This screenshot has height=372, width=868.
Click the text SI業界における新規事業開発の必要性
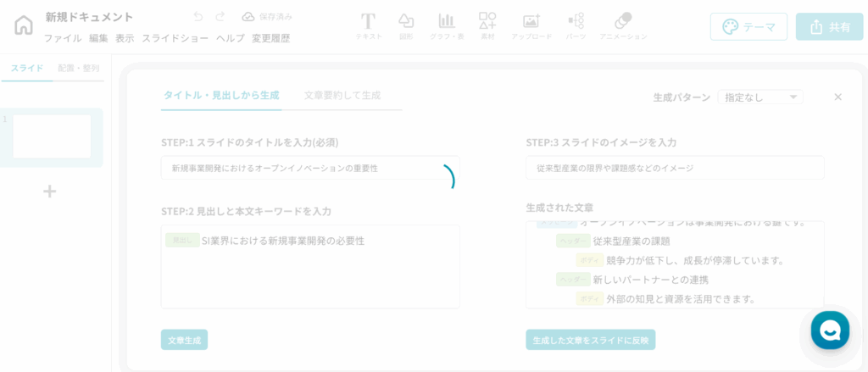tap(283, 241)
